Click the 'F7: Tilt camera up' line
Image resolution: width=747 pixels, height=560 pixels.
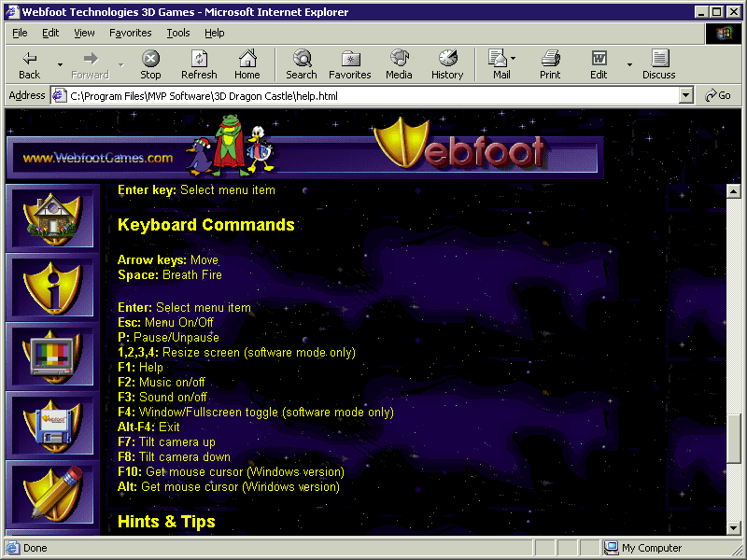166,441
